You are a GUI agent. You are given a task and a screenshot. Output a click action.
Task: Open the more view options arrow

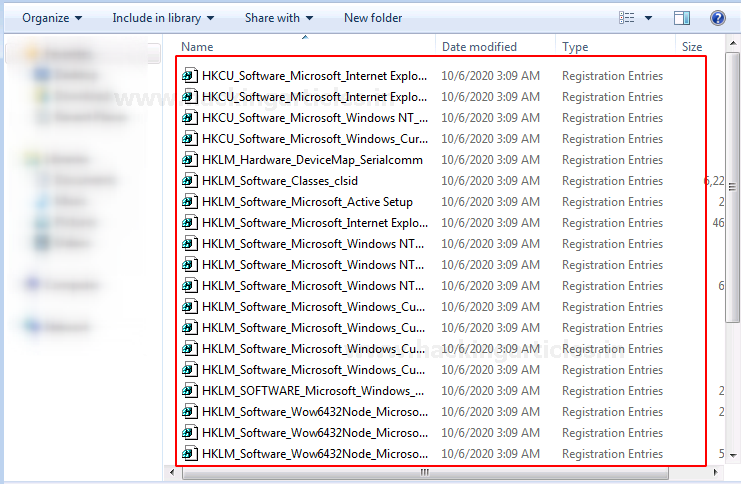648,18
